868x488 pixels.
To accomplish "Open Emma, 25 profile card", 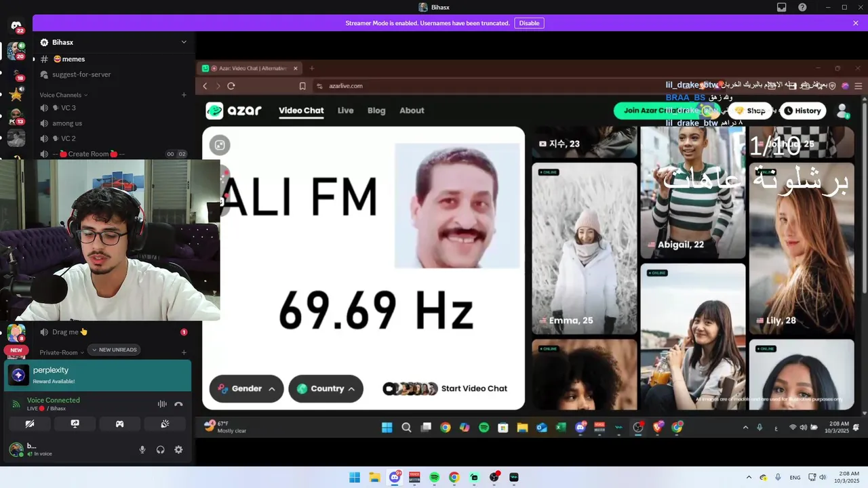I will (585, 248).
